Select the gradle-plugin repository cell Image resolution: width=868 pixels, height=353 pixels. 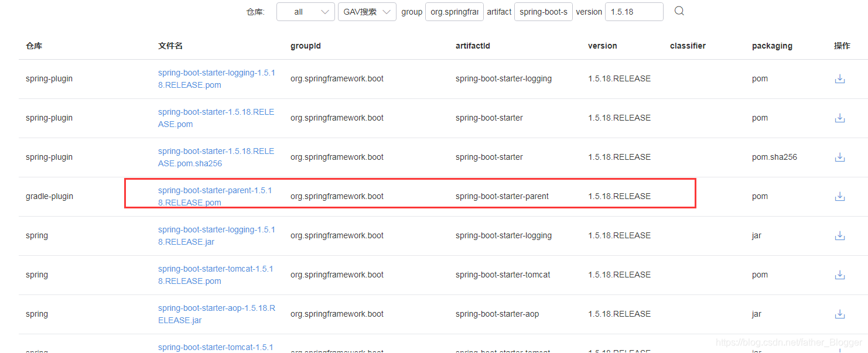pyautogui.click(x=49, y=196)
